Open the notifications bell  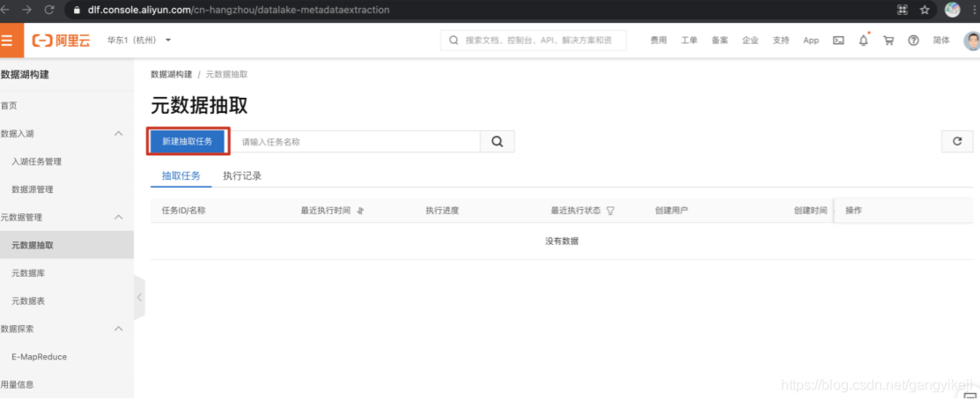click(x=863, y=40)
